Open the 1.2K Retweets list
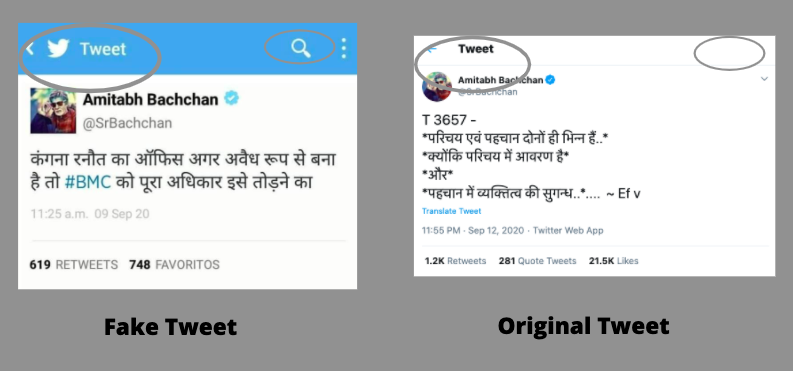 (x=455, y=261)
